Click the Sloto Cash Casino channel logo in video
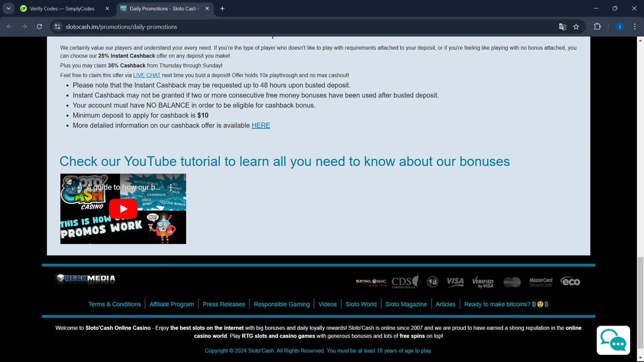This screenshot has height=362, width=644. point(74,187)
